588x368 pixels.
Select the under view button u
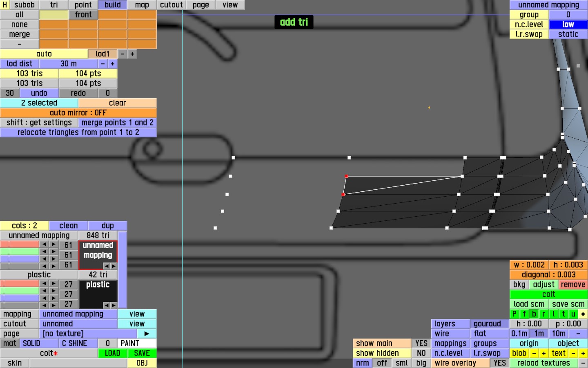coord(573,314)
